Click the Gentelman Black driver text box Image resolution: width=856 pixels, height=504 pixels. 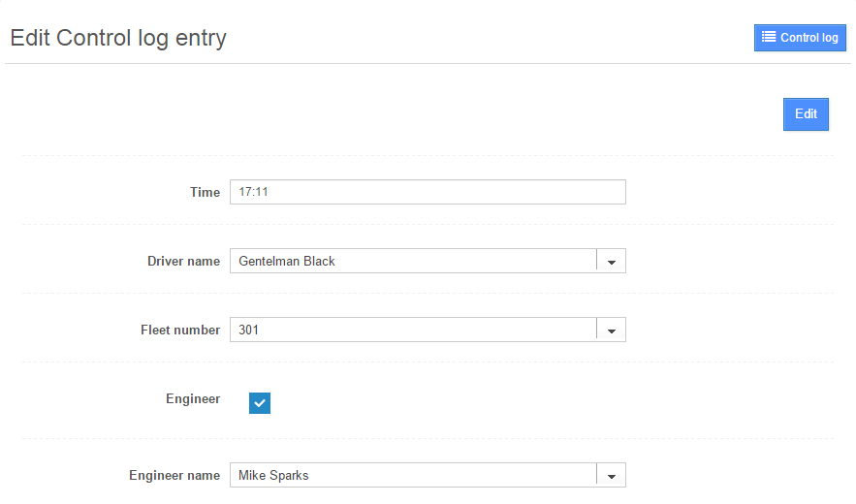click(x=413, y=262)
